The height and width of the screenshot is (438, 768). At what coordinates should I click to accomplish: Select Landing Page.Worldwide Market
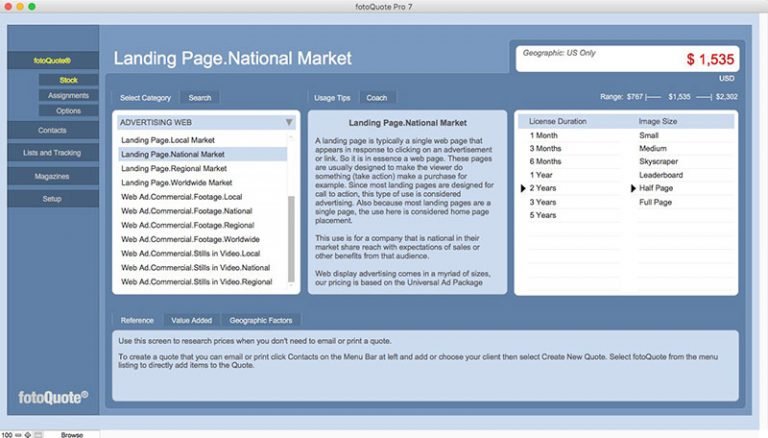202,183
